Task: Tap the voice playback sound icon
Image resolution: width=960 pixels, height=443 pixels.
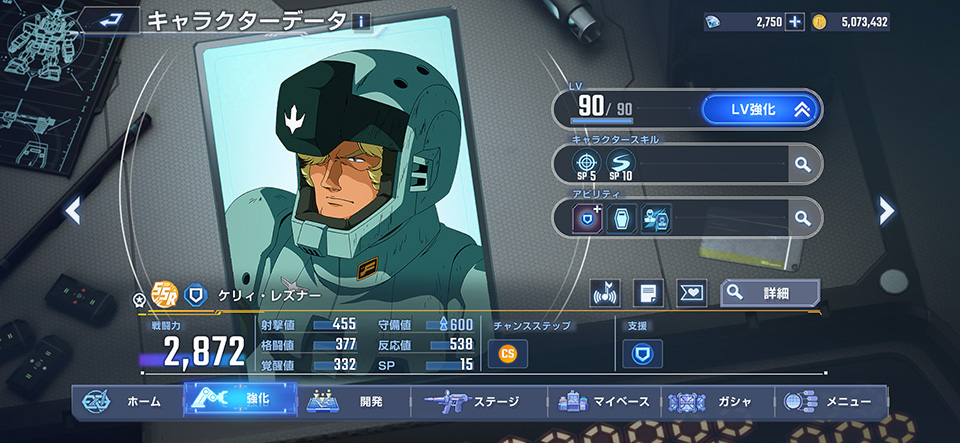Action: coord(605,294)
